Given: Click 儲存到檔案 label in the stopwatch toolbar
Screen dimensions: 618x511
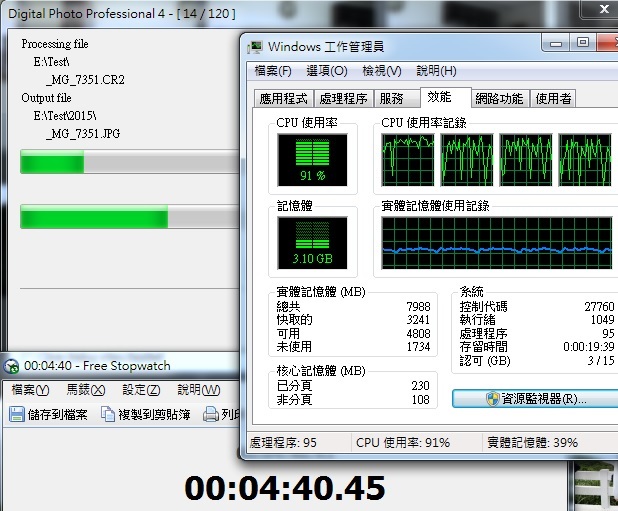Looking at the screenshot, I should point(58,414).
